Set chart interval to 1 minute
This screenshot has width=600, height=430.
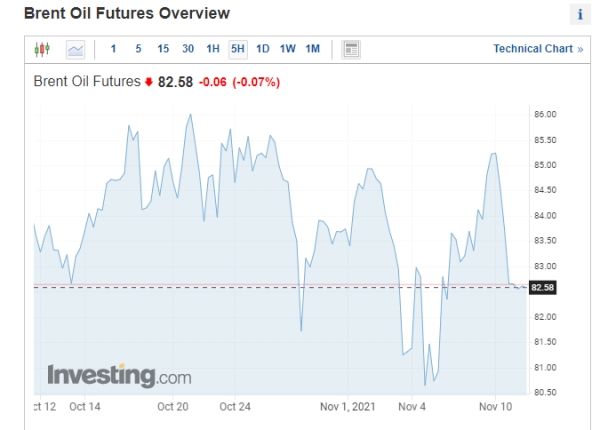113,49
